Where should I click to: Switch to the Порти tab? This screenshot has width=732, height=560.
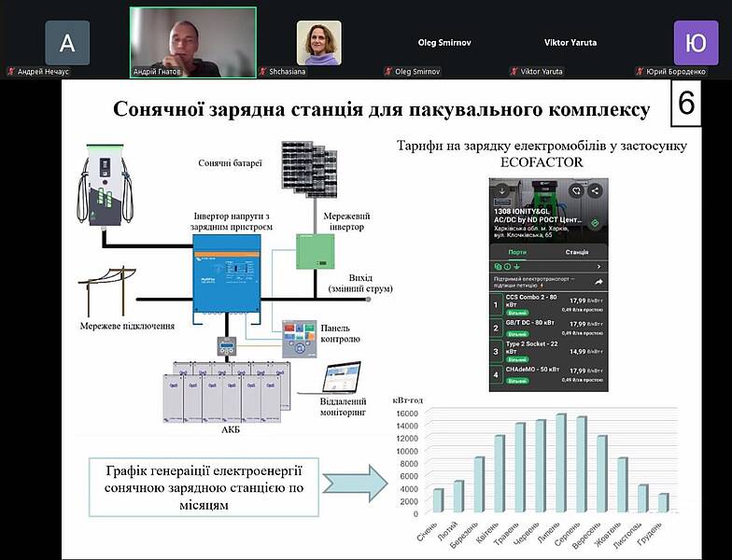coord(517,252)
